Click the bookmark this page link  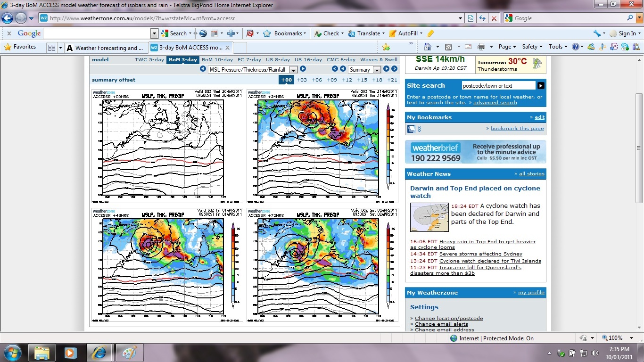(x=517, y=128)
